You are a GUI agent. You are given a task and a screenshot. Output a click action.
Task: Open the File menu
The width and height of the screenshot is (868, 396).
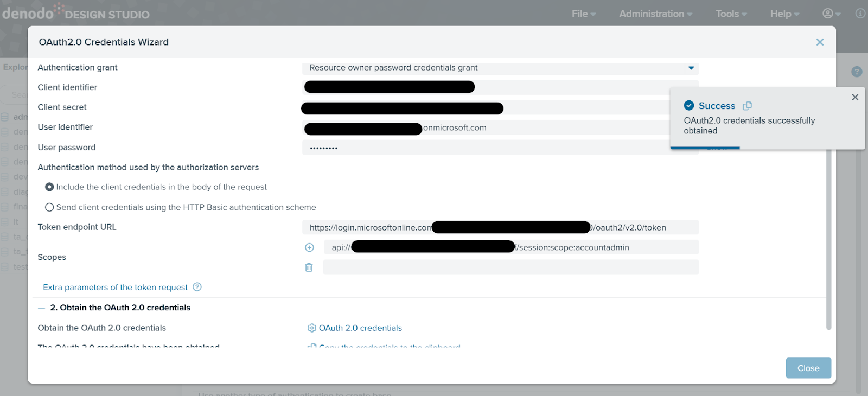click(584, 14)
